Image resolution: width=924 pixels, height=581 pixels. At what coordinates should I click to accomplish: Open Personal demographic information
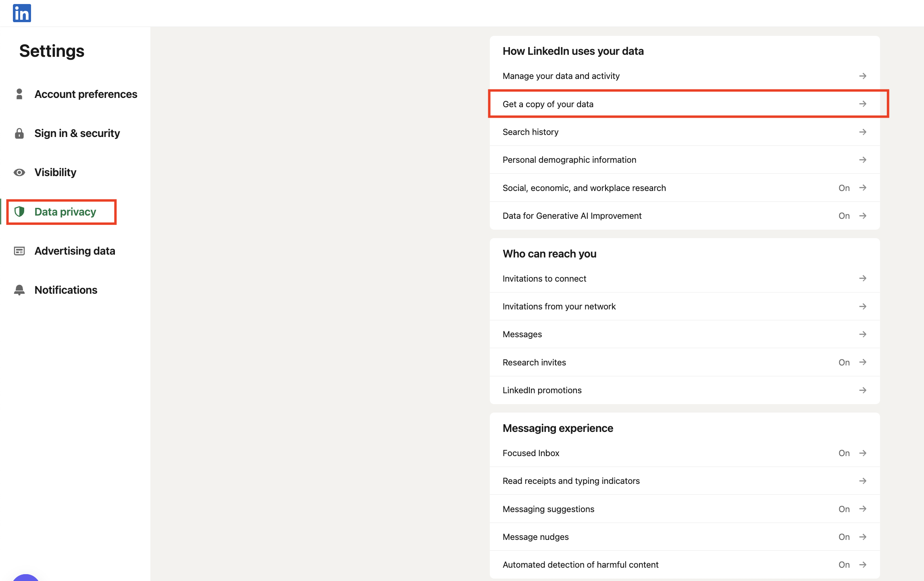tap(569, 160)
